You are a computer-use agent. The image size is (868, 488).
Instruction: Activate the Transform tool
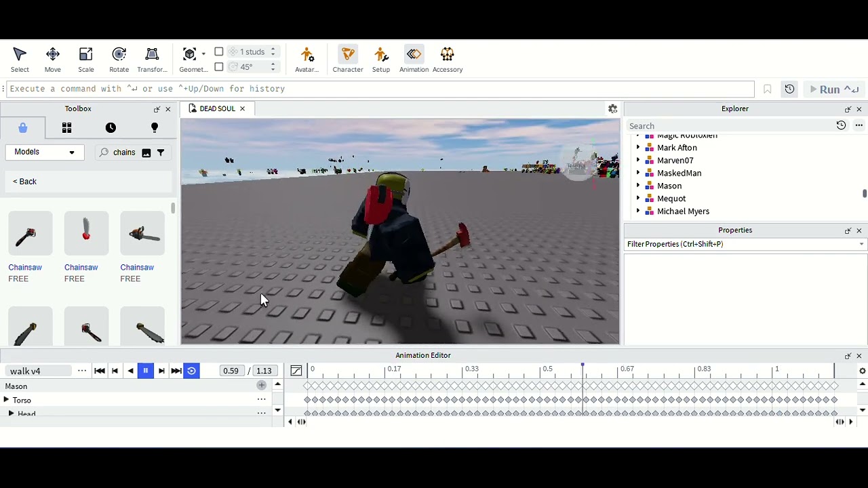point(152,60)
